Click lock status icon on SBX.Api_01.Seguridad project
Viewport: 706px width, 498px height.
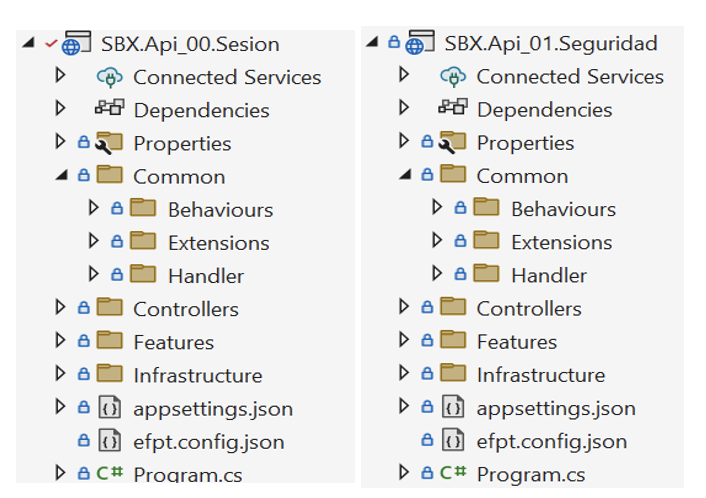pos(394,42)
